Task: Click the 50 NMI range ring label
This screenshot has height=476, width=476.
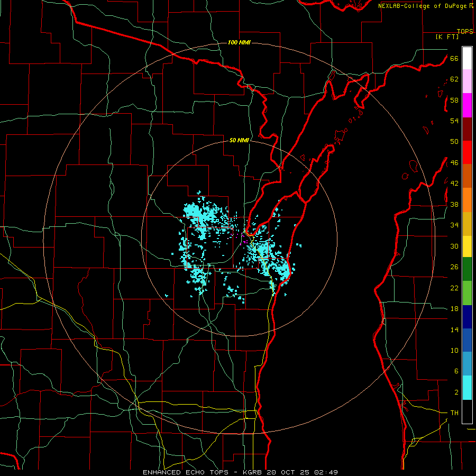Action: (x=239, y=140)
